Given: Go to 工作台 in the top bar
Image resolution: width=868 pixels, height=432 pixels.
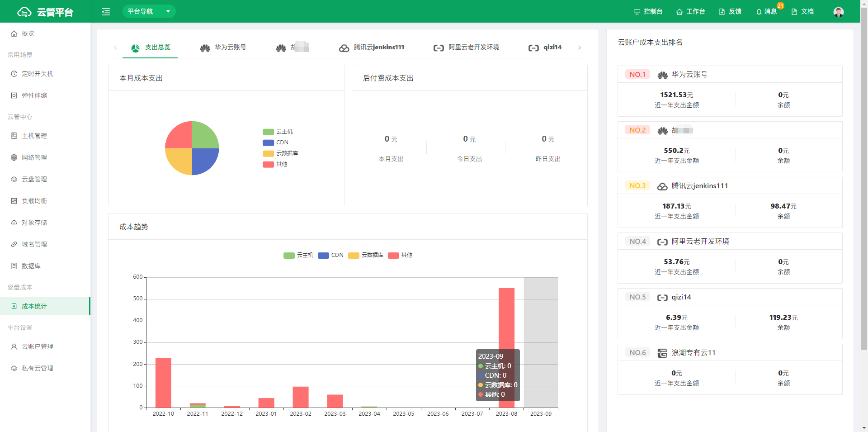Looking at the screenshot, I should [690, 11].
